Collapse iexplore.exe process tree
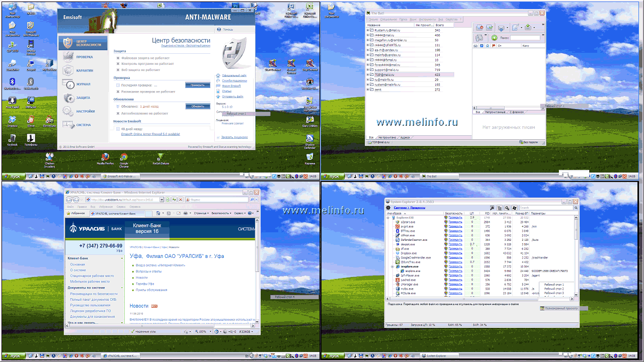The height and width of the screenshot is (362, 644). [x=392, y=266]
